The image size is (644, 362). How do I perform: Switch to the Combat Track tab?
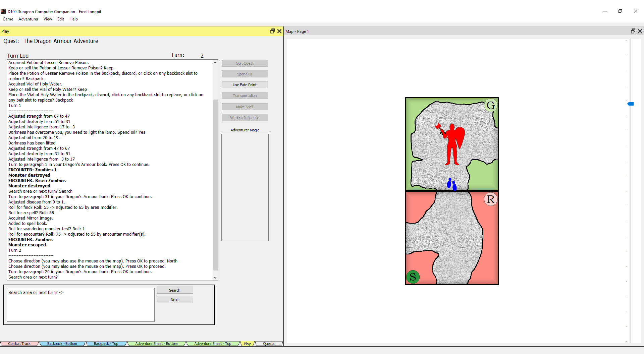click(x=20, y=344)
